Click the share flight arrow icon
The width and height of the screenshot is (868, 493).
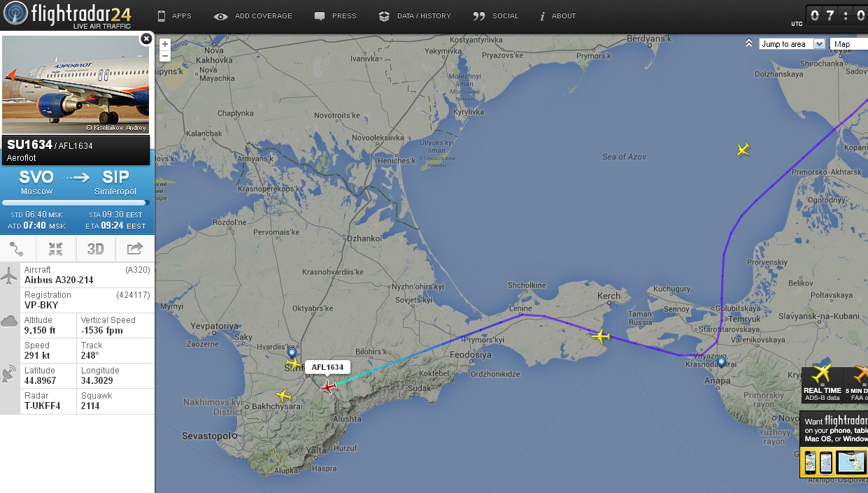[134, 248]
